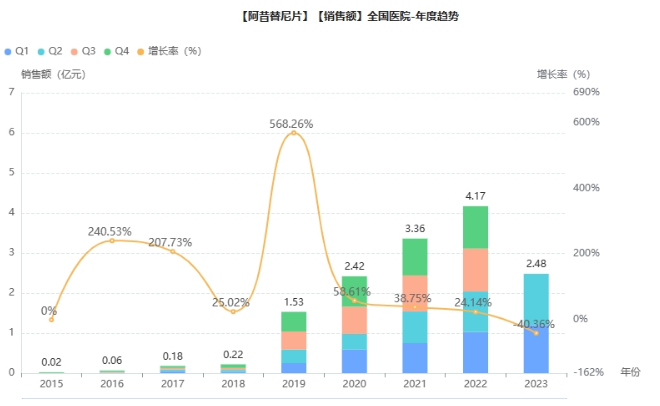Click the -40.36% growth rate label

pyautogui.click(x=534, y=324)
